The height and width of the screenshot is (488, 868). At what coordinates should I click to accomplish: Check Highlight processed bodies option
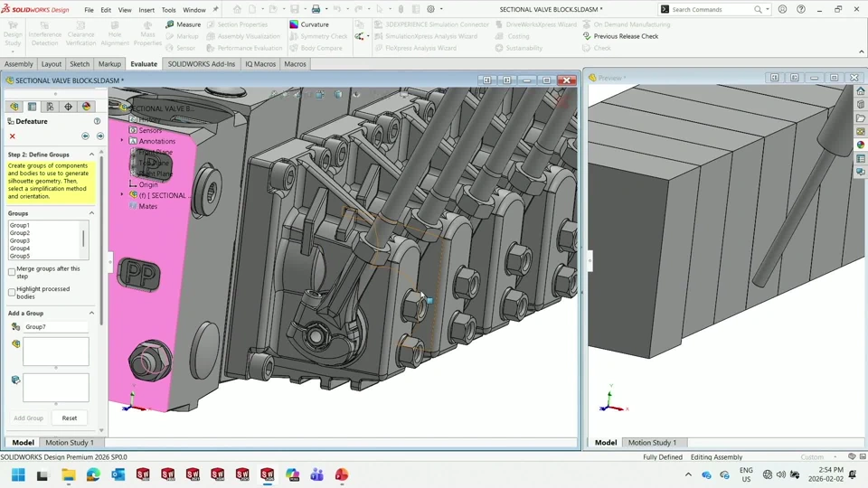point(12,293)
